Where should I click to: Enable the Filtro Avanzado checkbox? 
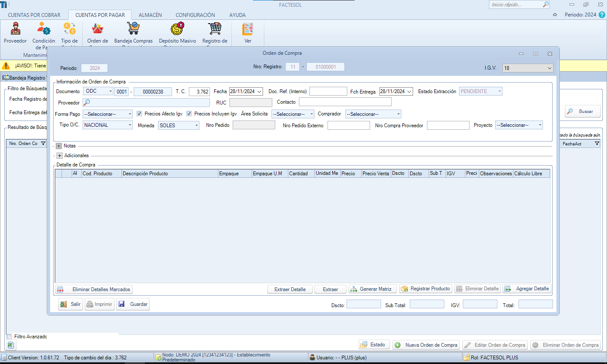(9, 337)
